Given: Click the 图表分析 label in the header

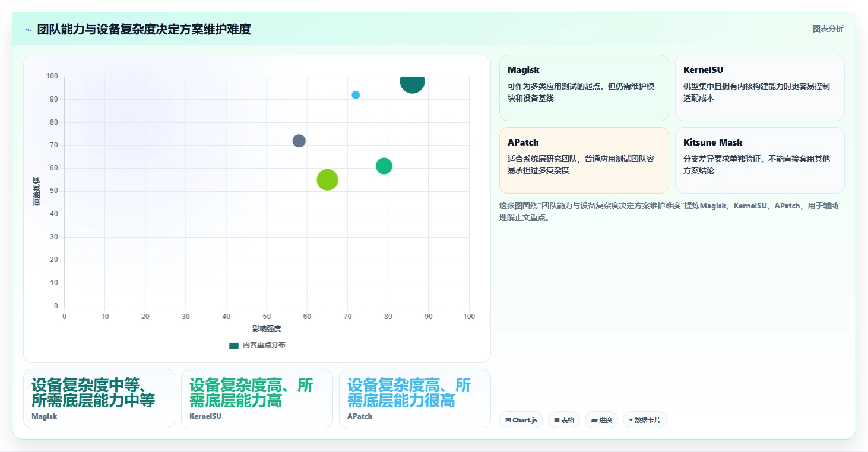Looking at the screenshot, I should pos(828,29).
